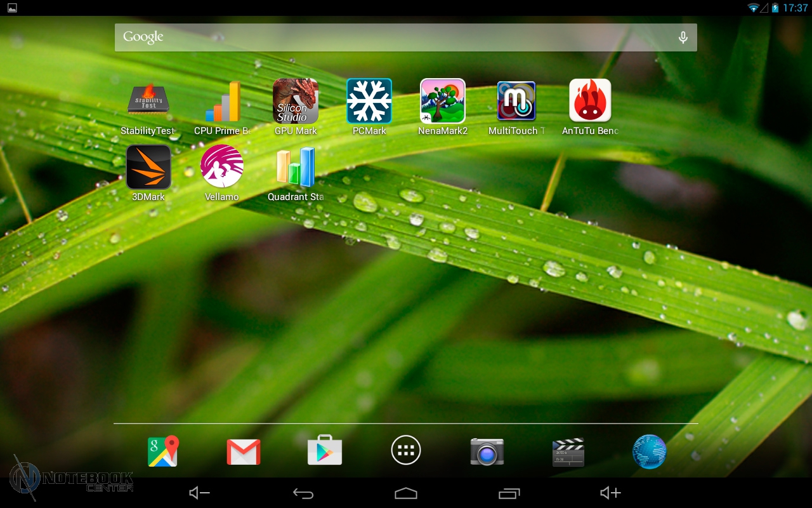Open the globe Browser app

pyautogui.click(x=649, y=451)
